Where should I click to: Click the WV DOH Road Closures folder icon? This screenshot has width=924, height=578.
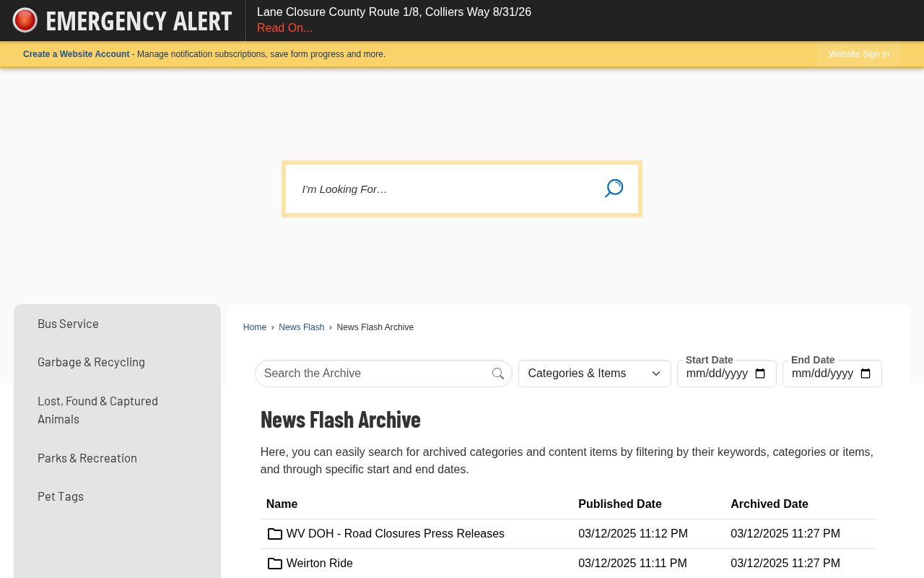[x=274, y=534]
